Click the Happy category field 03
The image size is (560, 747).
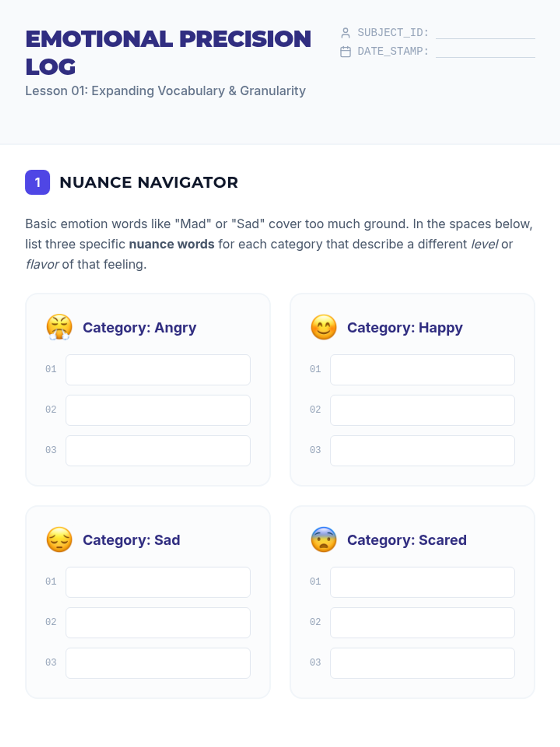click(422, 451)
